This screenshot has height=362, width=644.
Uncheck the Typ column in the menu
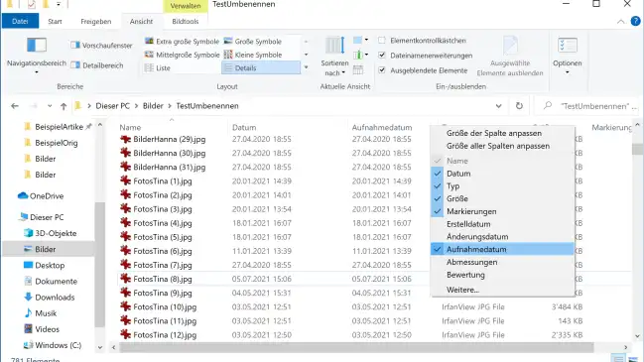pyautogui.click(x=502, y=185)
